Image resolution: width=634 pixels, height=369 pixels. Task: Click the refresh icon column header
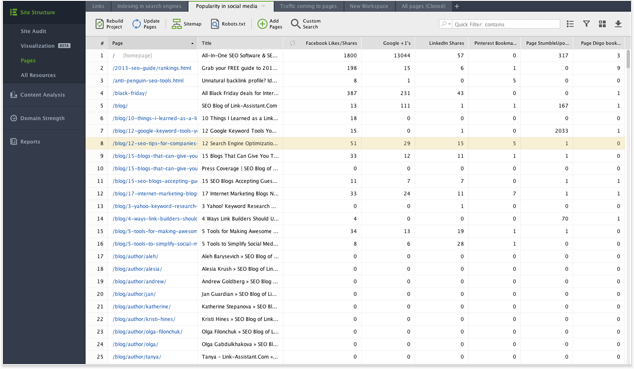(x=292, y=43)
